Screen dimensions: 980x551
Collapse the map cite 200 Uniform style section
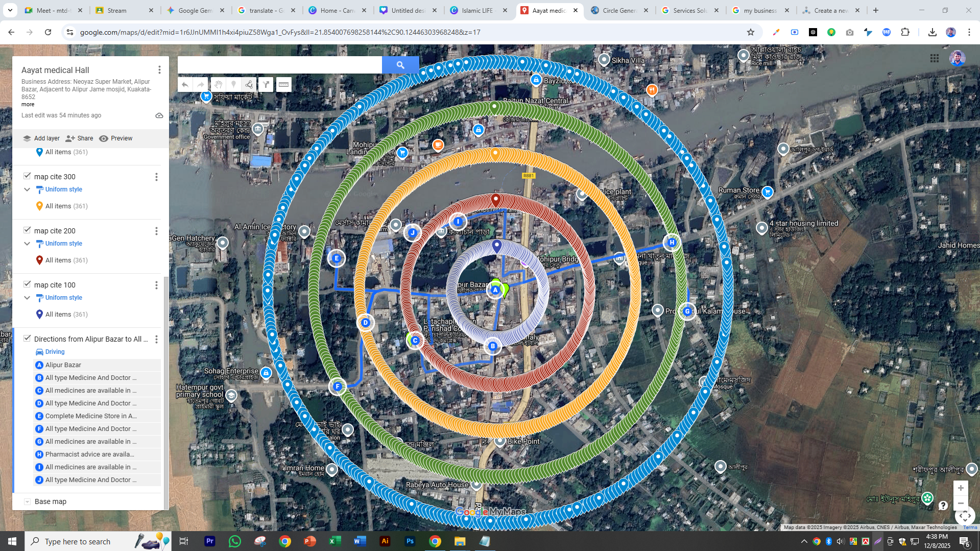click(x=27, y=244)
